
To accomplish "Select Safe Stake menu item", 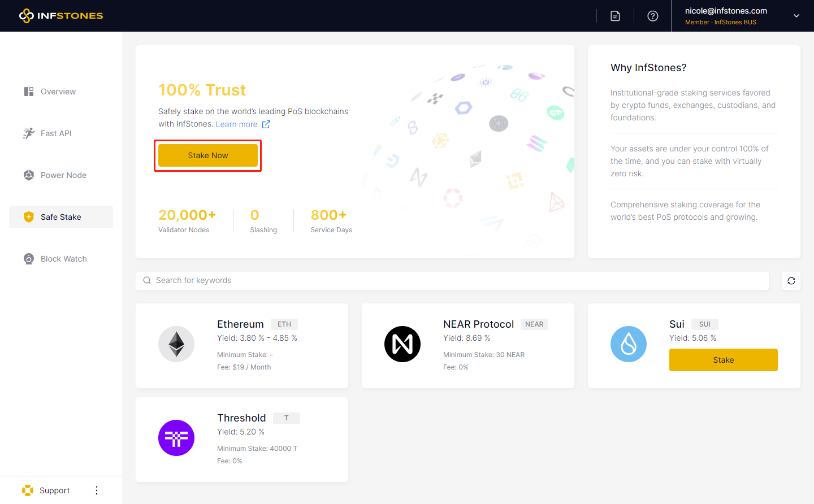I will (x=61, y=217).
